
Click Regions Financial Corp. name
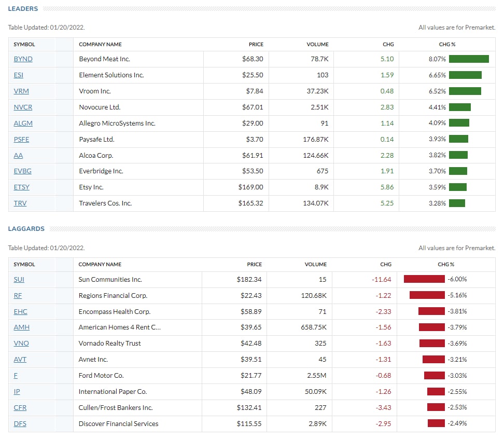(113, 296)
